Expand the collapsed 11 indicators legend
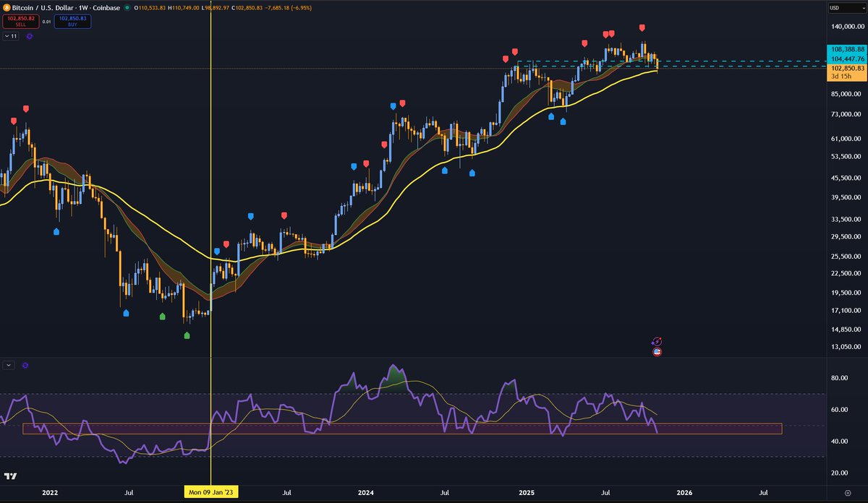 (11, 35)
